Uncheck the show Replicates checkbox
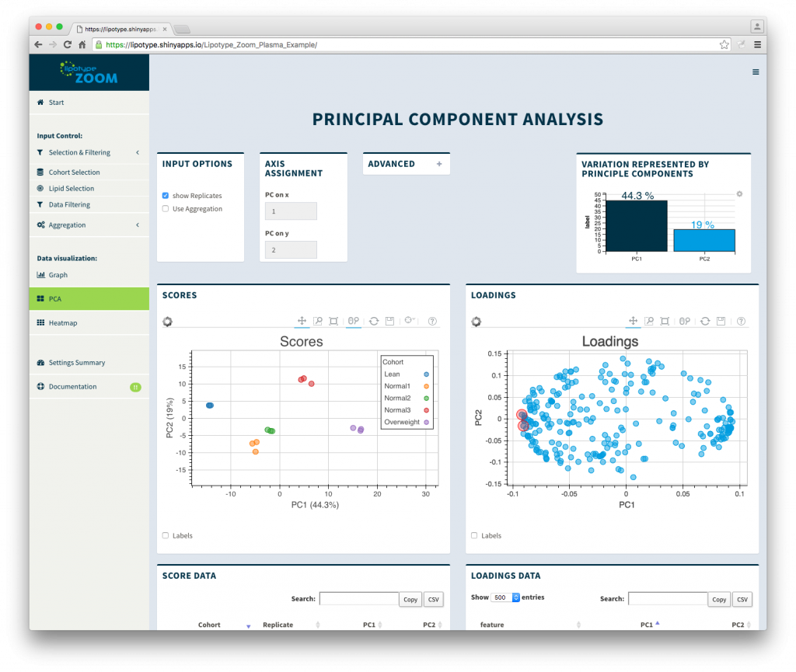 tap(165, 195)
